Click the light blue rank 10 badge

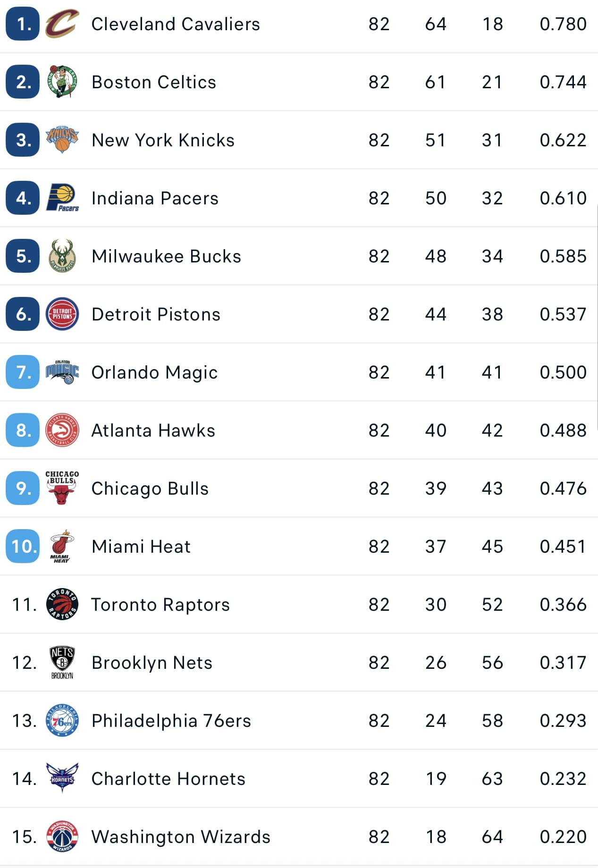tap(23, 546)
